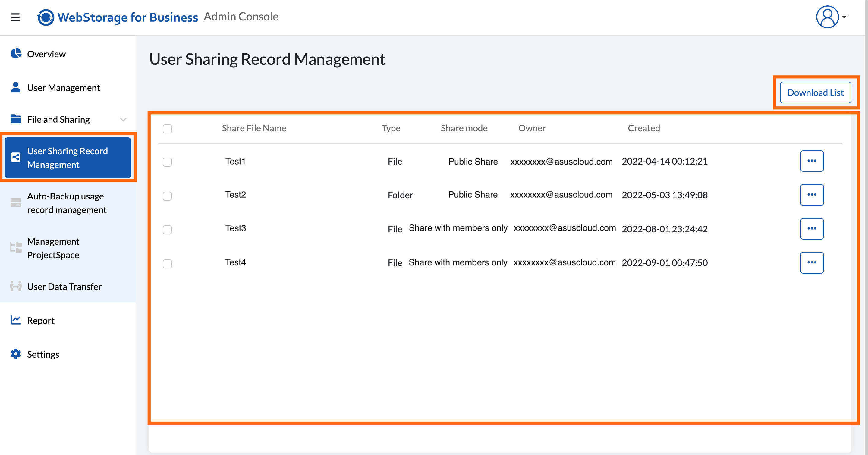Image resolution: width=868 pixels, height=455 pixels.
Task: Click the Download List button
Action: click(816, 92)
